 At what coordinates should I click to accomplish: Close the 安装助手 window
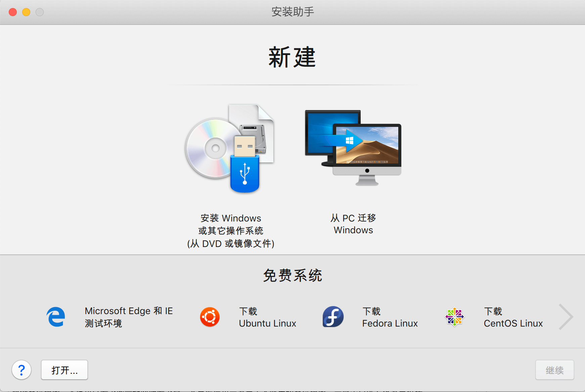click(x=13, y=12)
